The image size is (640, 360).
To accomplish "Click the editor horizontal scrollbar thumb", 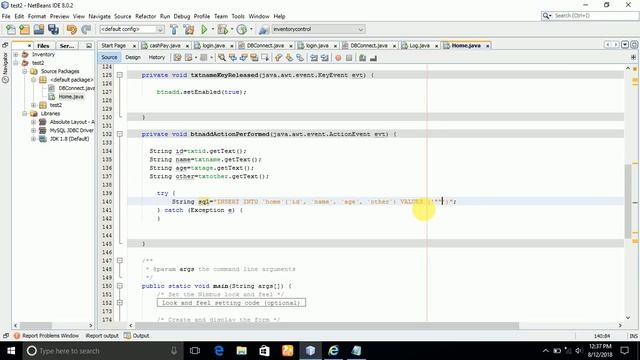I will coord(327,325).
